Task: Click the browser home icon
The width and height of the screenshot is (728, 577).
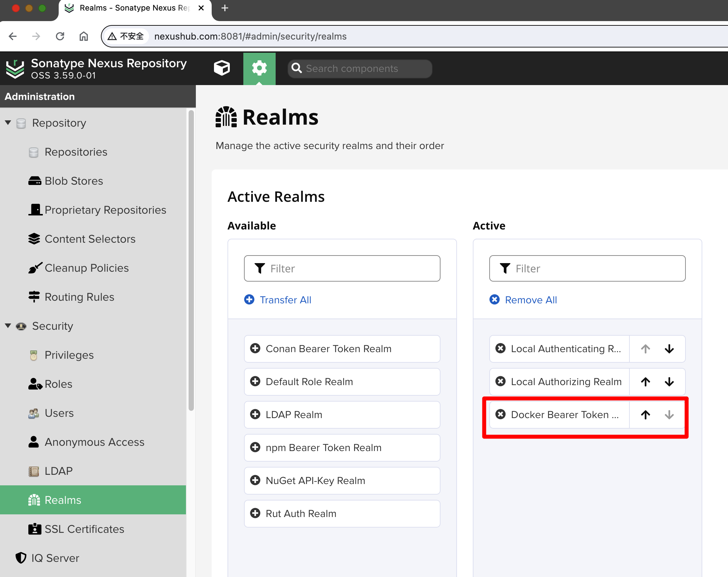Action: [x=84, y=36]
